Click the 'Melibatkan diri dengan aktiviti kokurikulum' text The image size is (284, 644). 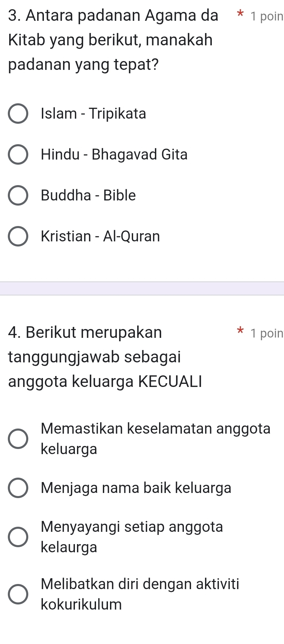coord(140,594)
